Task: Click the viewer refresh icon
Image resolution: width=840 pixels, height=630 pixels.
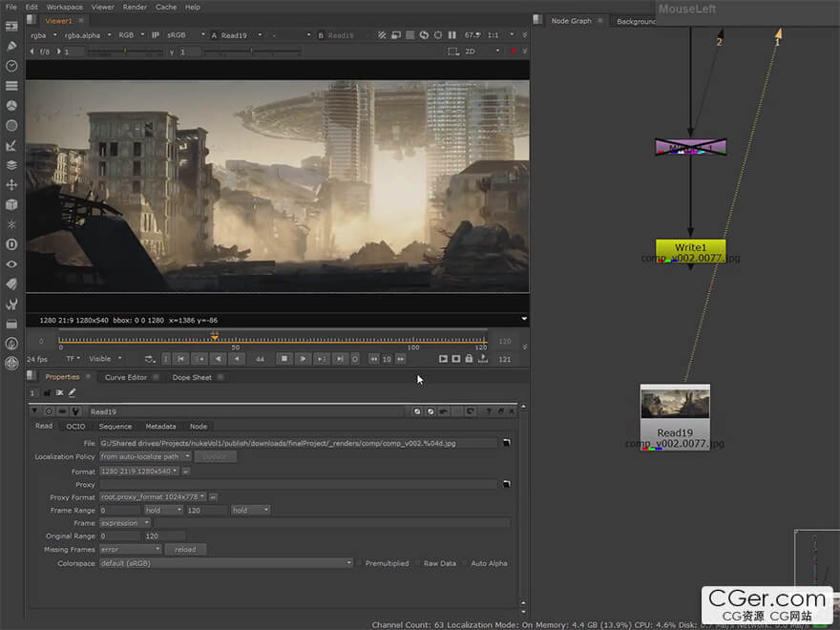Action: tap(424, 34)
